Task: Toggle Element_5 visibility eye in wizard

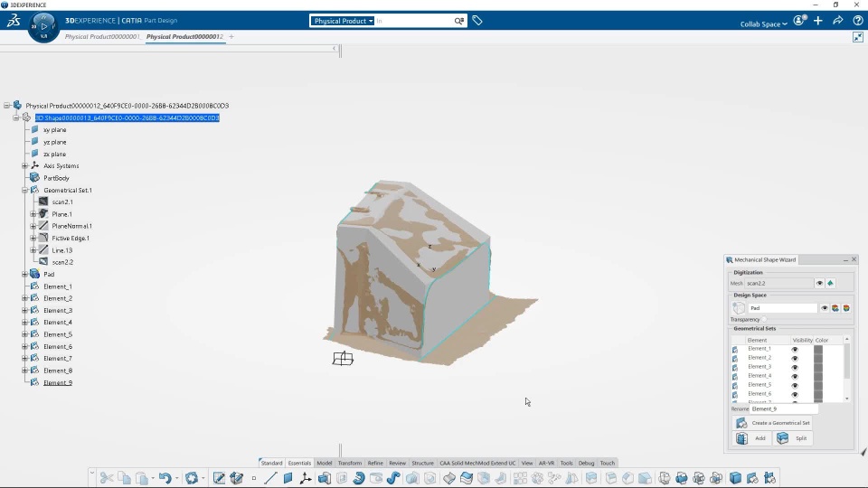Action: click(795, 385)
